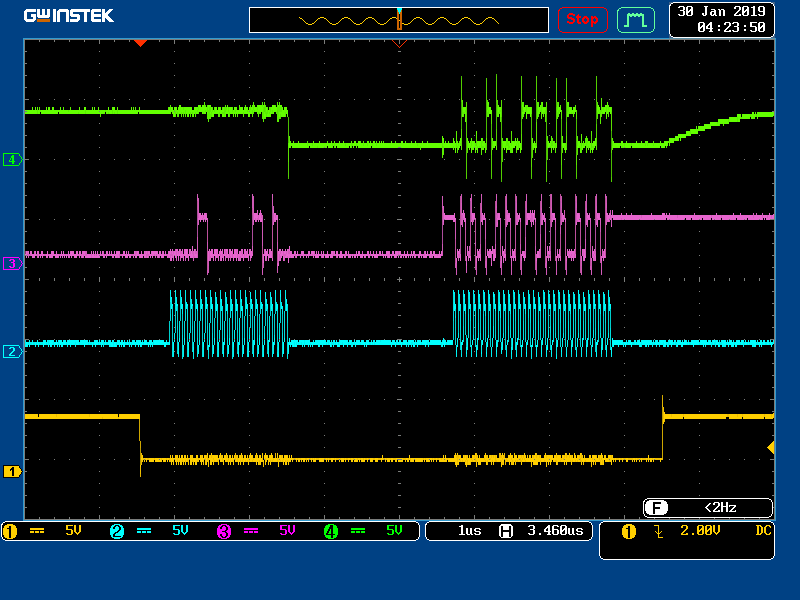Screen dimensions: 800x600
Task: Click channel 3 5V scale value
Action: [287, 531]
